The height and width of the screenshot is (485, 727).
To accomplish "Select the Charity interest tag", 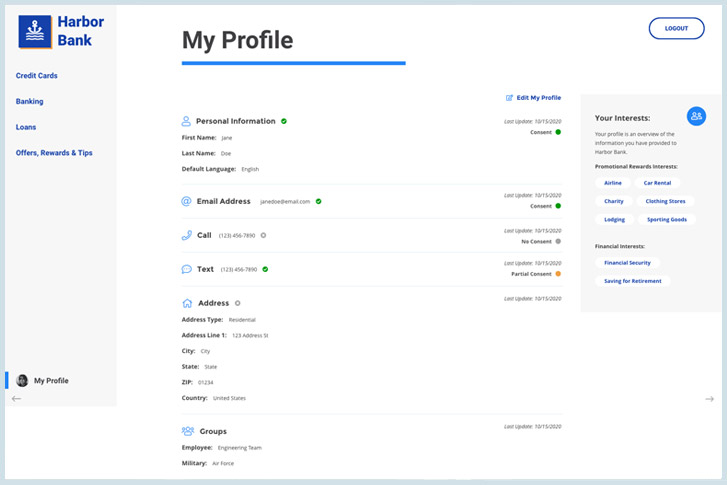I will point(614,201).
